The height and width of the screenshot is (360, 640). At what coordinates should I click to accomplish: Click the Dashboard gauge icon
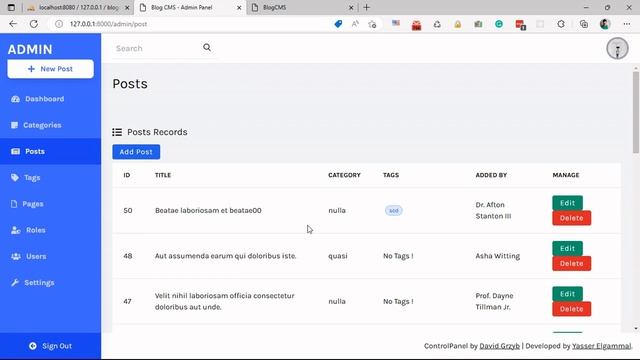16,99
